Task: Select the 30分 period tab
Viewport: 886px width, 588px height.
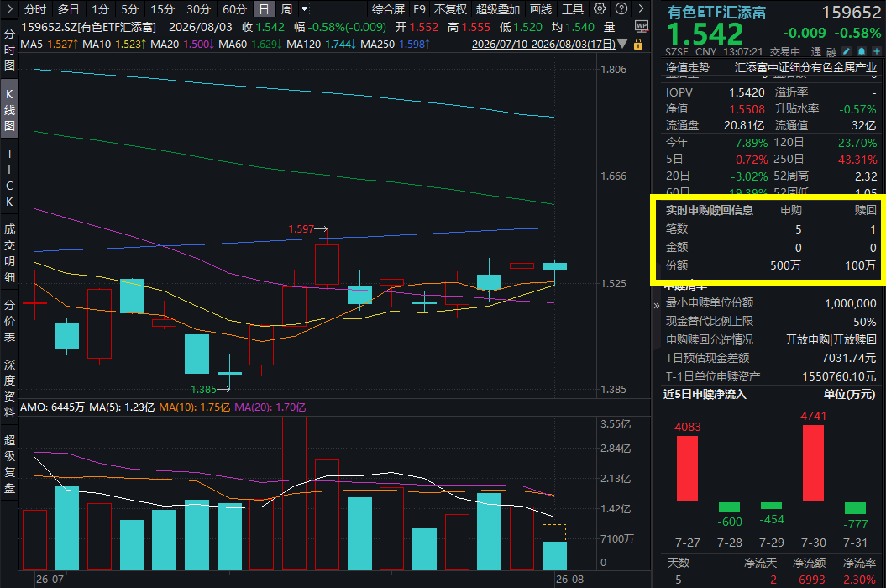Action: click(199, 9)
